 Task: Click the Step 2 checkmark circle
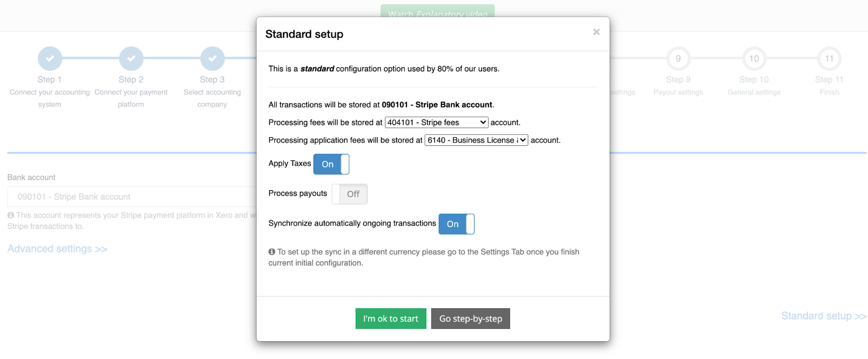(x=131, y=58)
